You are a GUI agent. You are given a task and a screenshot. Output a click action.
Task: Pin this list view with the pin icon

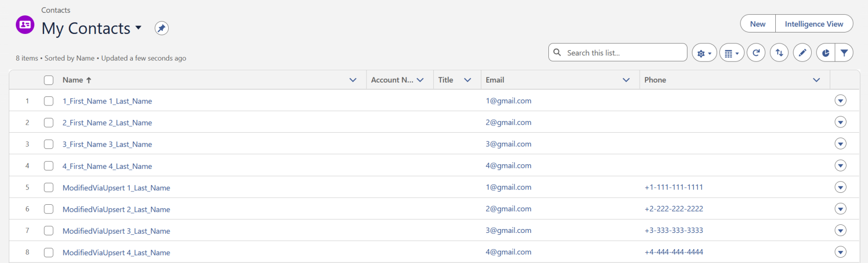(161, 28)
